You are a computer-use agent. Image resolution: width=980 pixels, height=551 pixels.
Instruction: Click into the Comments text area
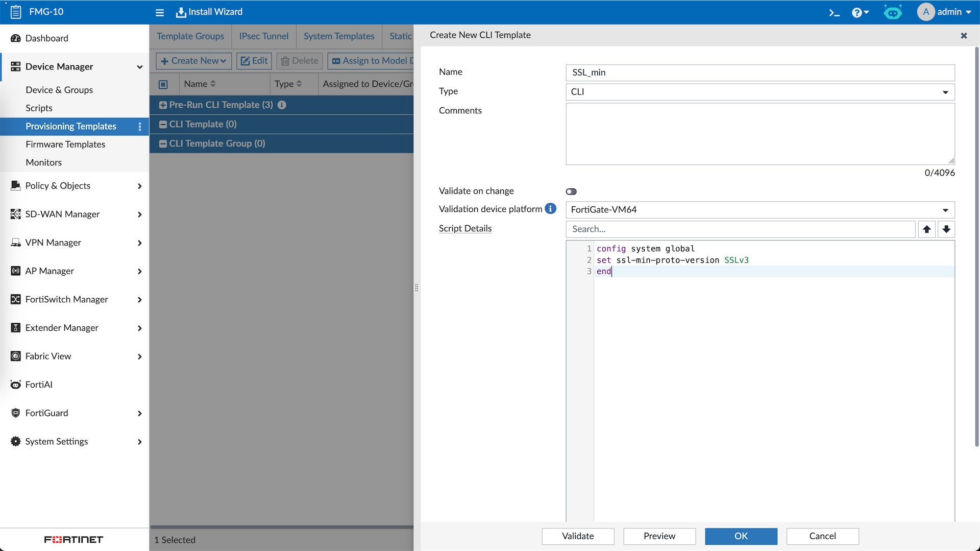pos(759,134)
